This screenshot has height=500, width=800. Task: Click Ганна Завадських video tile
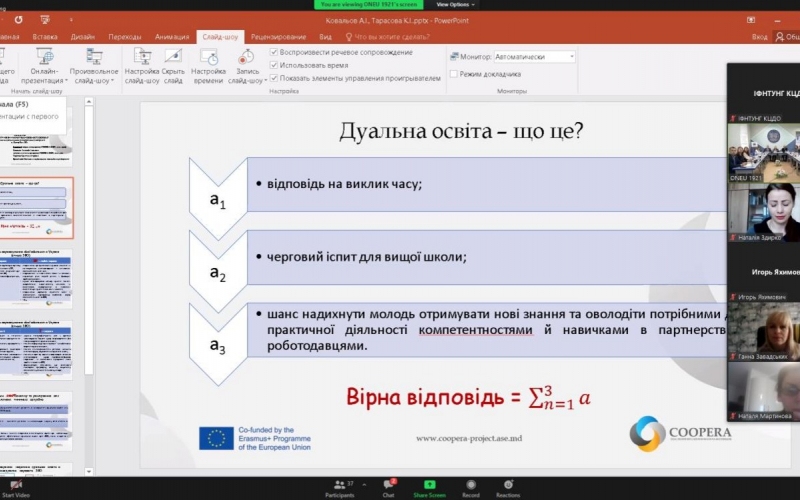pos(764,331)
